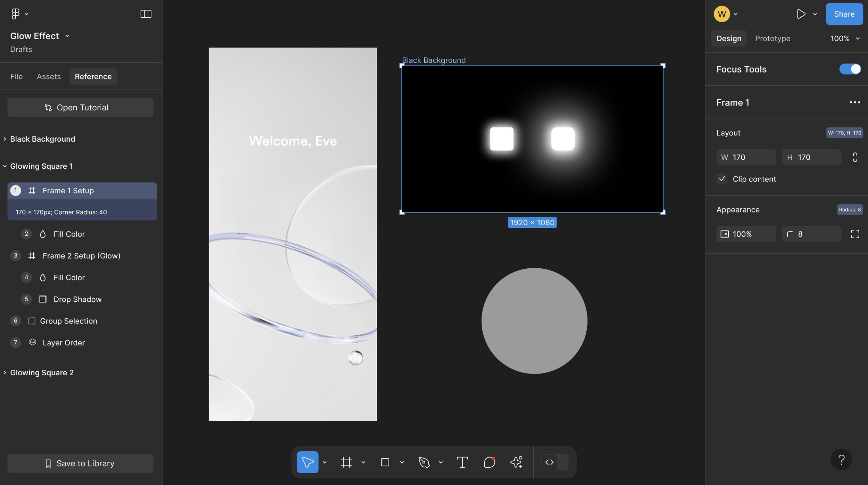
Task: Open the Pen tool options chevron
Action: [x=441, y=462]
